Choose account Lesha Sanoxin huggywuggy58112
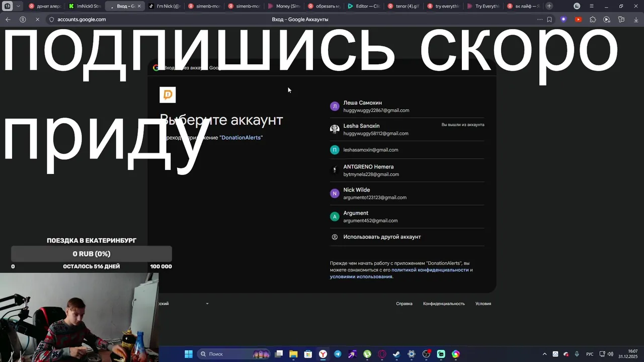This screenshot has width=644, height=362. (407, 129)
